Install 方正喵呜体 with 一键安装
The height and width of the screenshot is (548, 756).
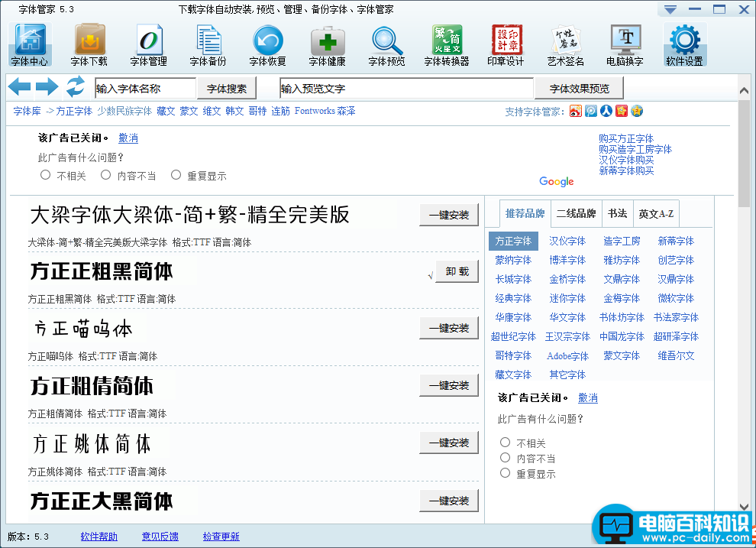[449, 328]
